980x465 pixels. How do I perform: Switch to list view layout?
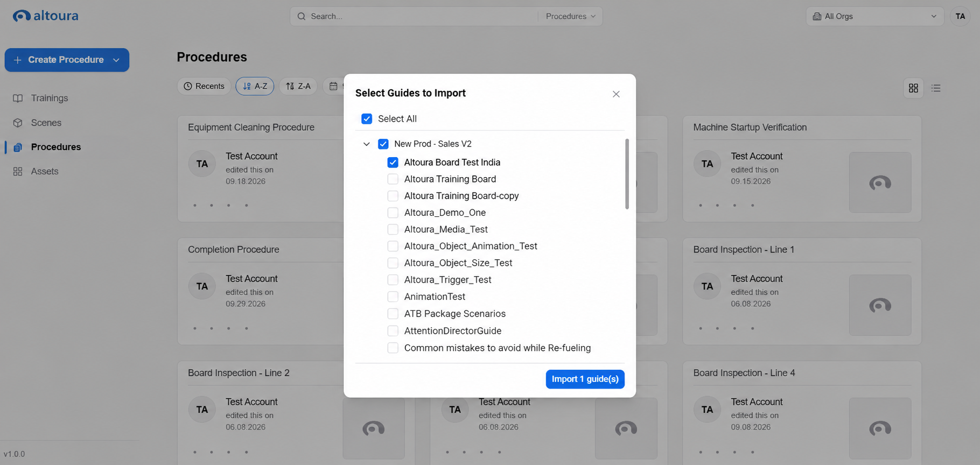point(936,88)
